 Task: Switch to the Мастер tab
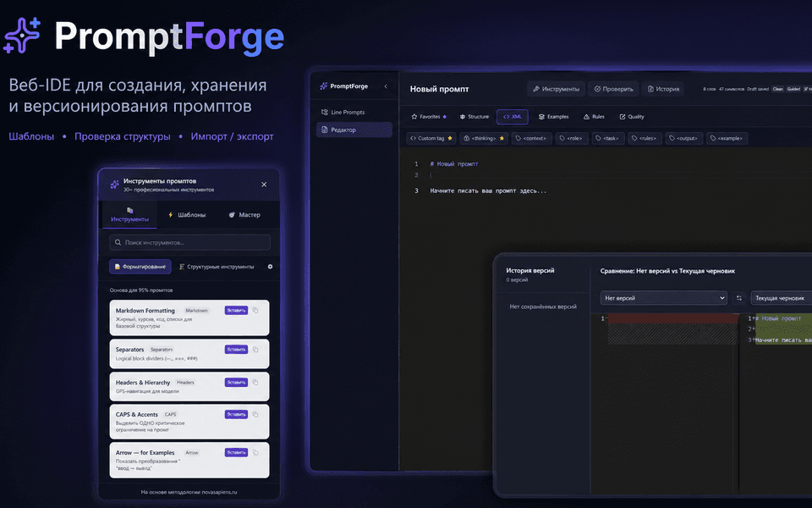coord(244,214)
